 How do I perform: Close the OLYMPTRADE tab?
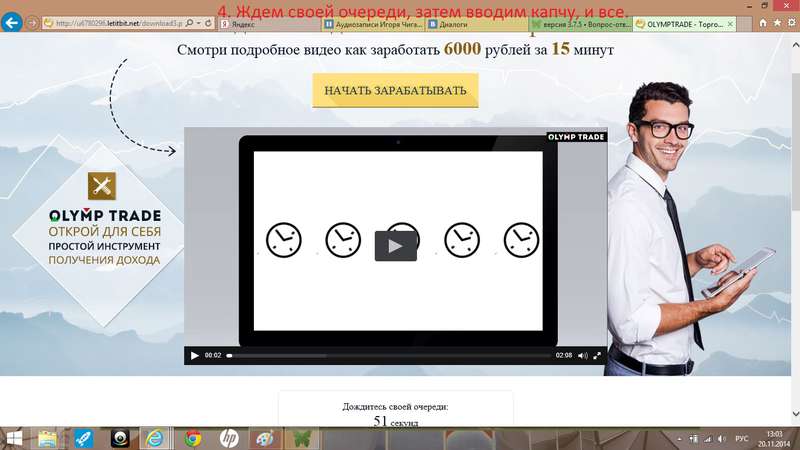click(x=730, y=24)
